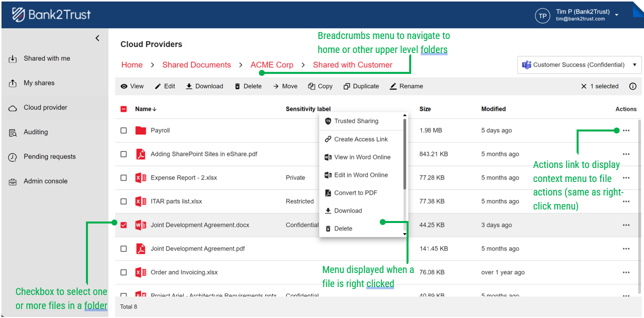Check the checkbox for Expense Report - 2.xlsx

(x=123, y=177)
